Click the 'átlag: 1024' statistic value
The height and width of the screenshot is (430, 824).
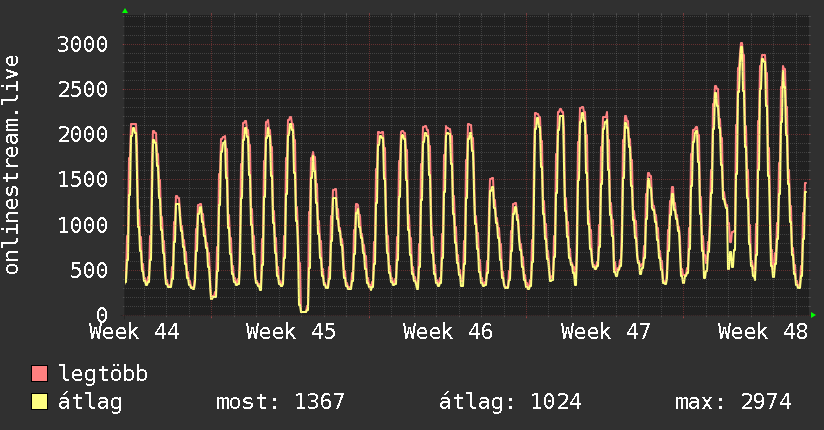pyautogui.click(x=510, y=402)
